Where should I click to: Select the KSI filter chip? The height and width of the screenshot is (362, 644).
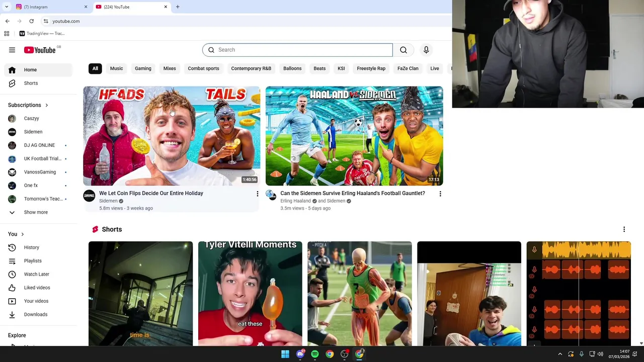coord(341,68)
